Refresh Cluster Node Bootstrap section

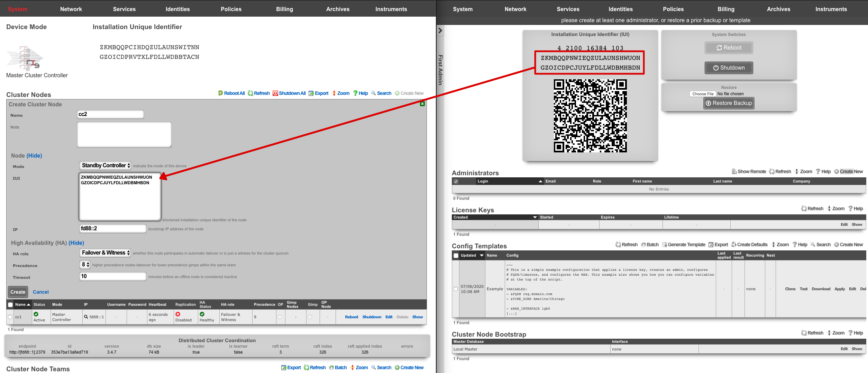[x=812, y=333]
